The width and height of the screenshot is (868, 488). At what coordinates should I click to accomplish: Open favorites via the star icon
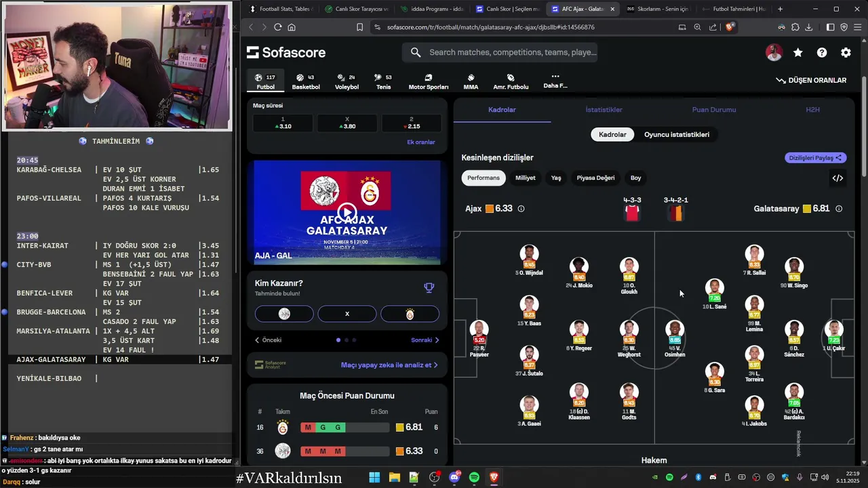click(798, 53)
